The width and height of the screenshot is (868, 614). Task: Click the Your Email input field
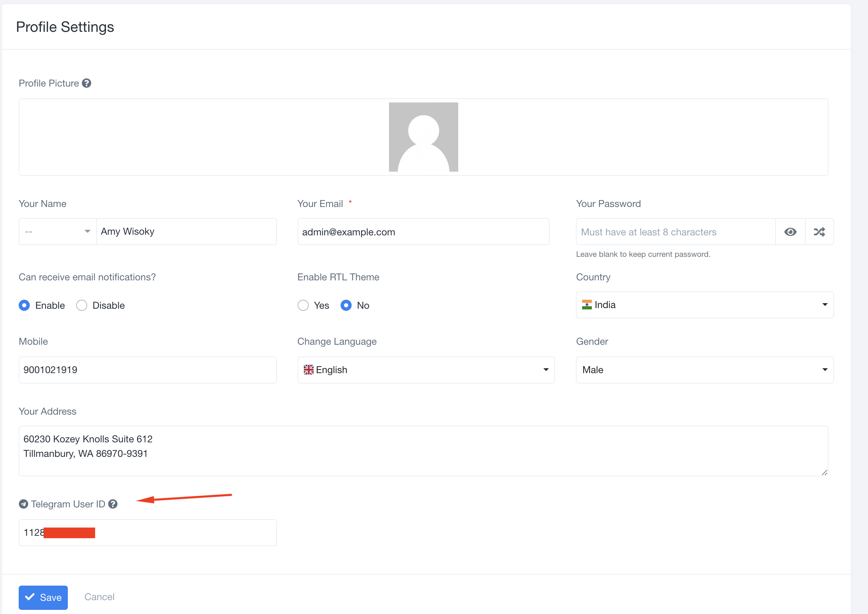[x=423, y=232]
